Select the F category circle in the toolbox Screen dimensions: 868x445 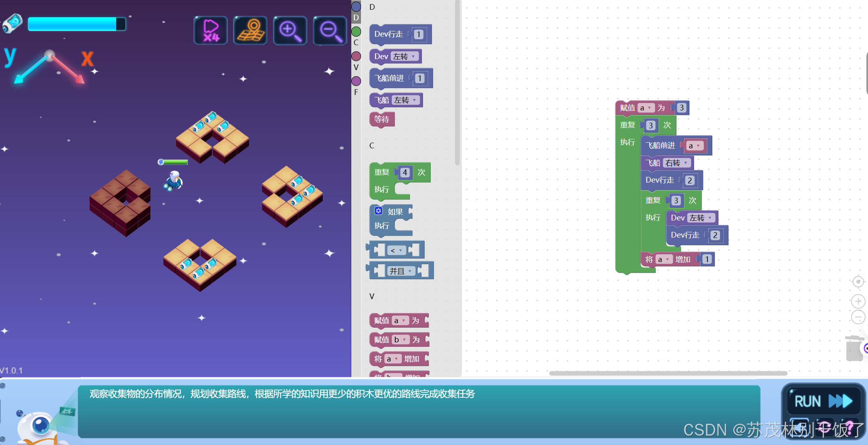click(x=356, y=81)
